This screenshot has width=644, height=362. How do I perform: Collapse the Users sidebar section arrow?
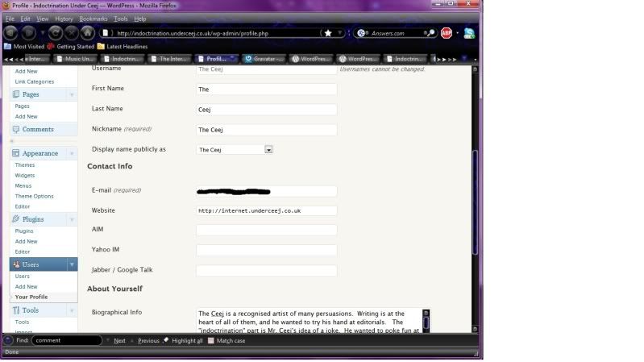(72, 264)
